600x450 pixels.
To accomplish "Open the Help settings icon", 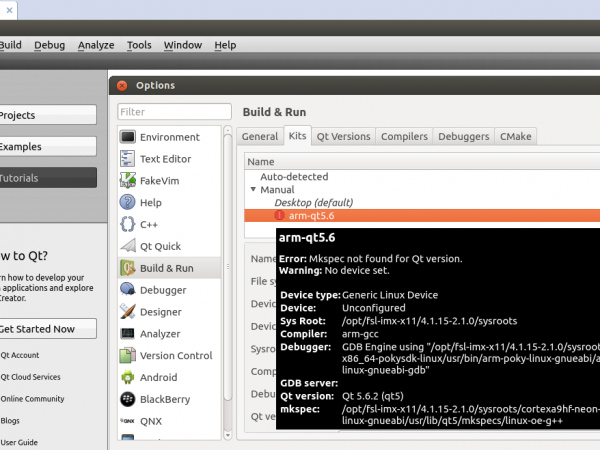I will 128,202.
